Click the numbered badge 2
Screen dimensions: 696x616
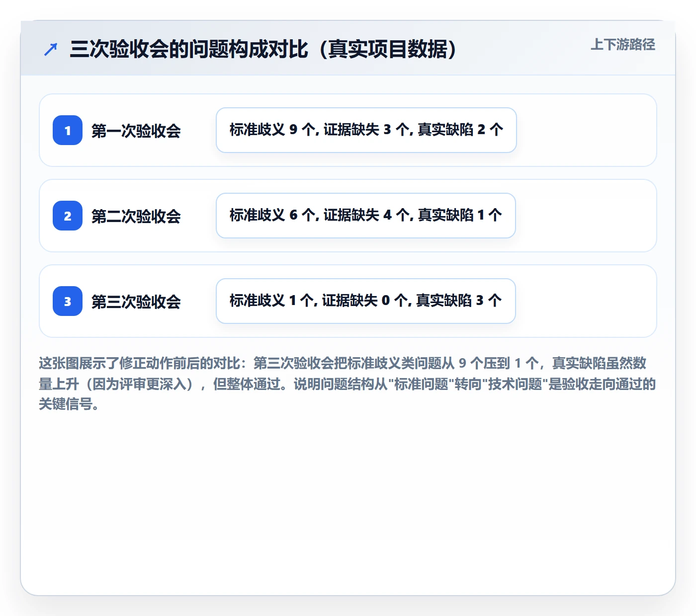click(x=68, y=216)
